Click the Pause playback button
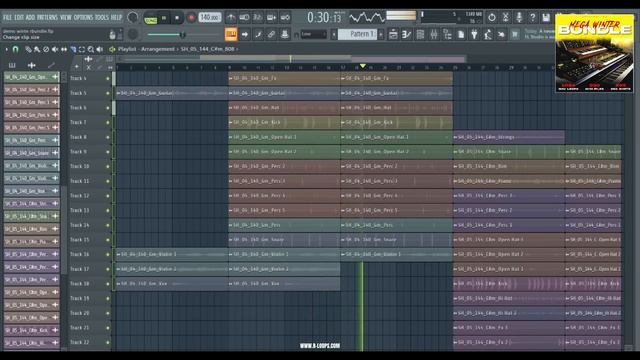 (x=164, y=18)
